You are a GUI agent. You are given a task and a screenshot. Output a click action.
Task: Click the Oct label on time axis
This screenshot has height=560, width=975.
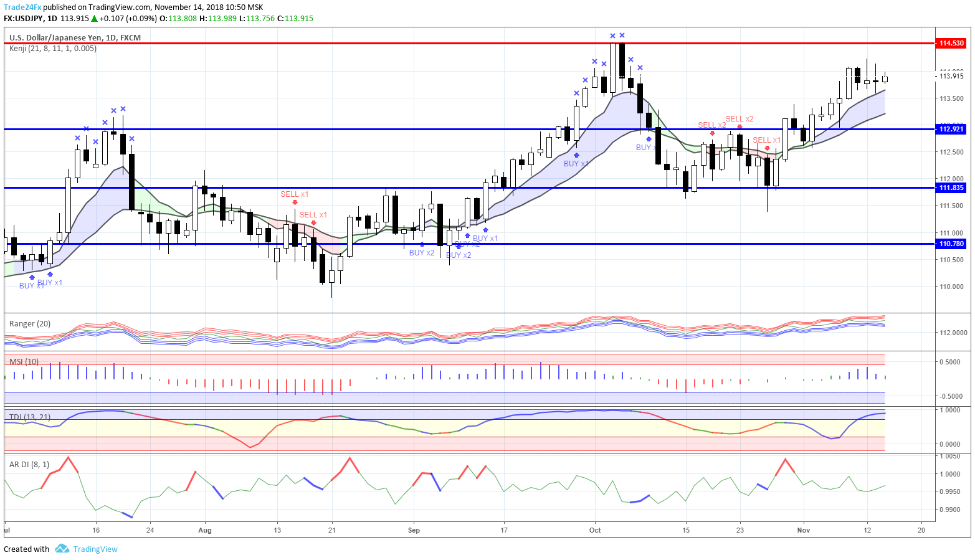595,530
